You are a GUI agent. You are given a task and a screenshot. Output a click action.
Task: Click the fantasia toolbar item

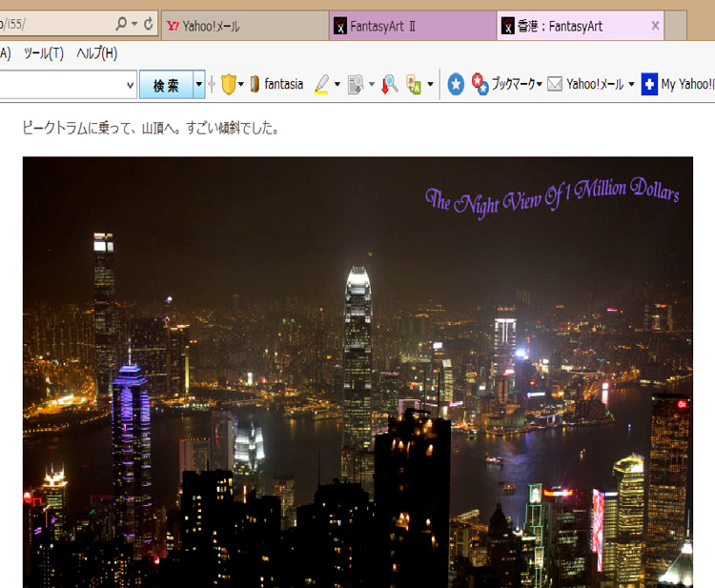point(276,84)
